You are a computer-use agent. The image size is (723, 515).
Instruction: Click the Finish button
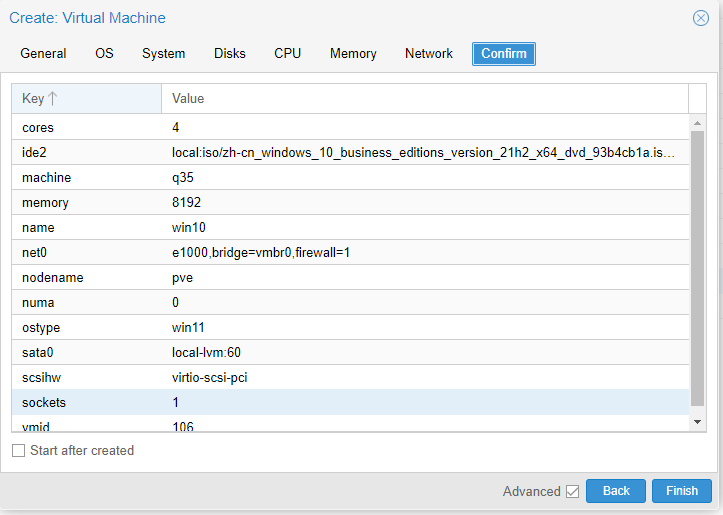click(682, 491)
